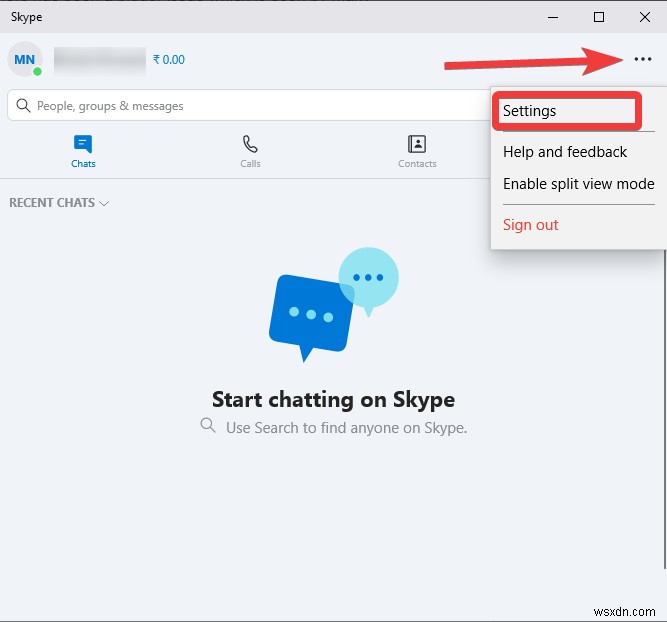
Task: Select Enable split view mode
Action: pos(579,184)
